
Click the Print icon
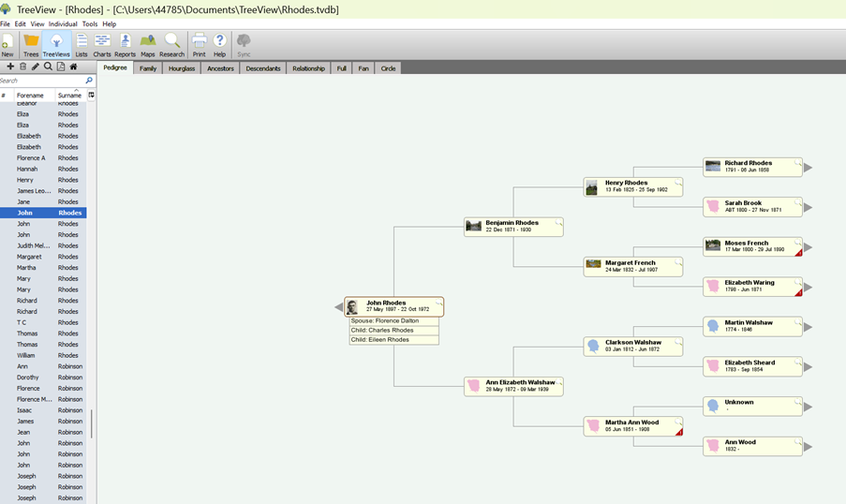[x=199, y=44]
